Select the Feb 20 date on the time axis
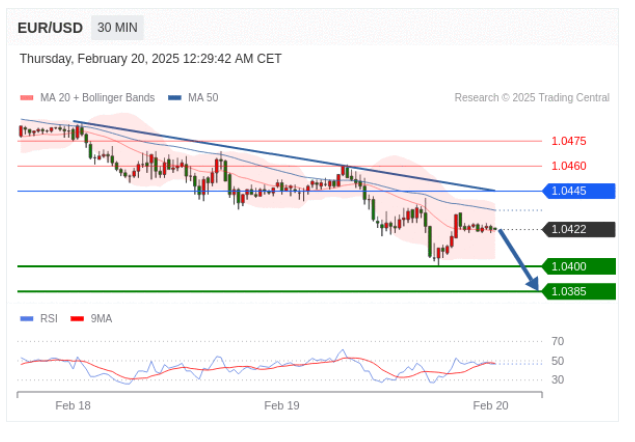The width and height of the screenshot is (635, 442). 490,406
